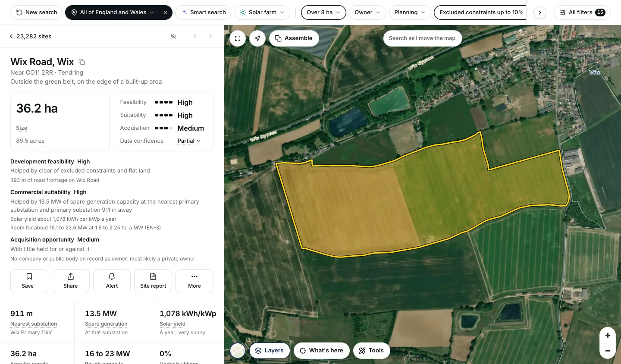Set an Alert for this site
Image resolution: width=621 pixels, height=364 pixels.
point(112,281)
